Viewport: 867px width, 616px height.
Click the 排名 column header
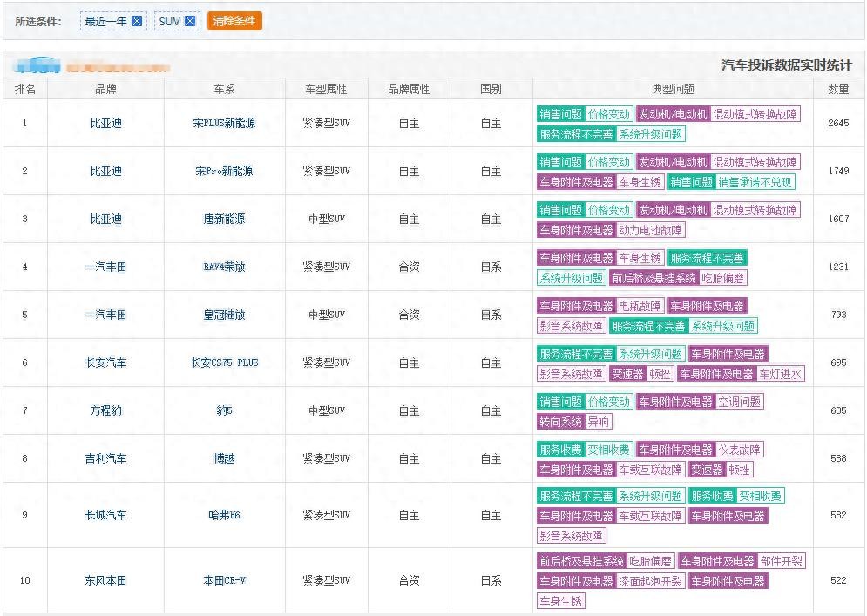25,89
